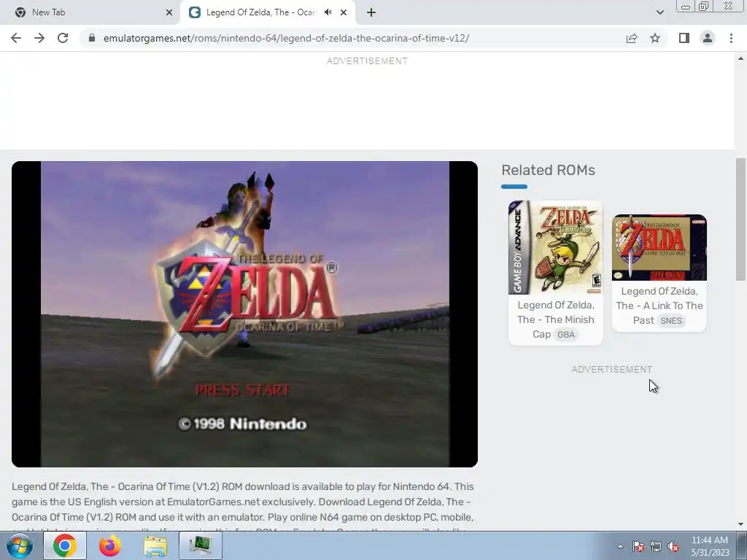Open Chrome from the taskbar
747x560 pixels.
pos(65,545)
